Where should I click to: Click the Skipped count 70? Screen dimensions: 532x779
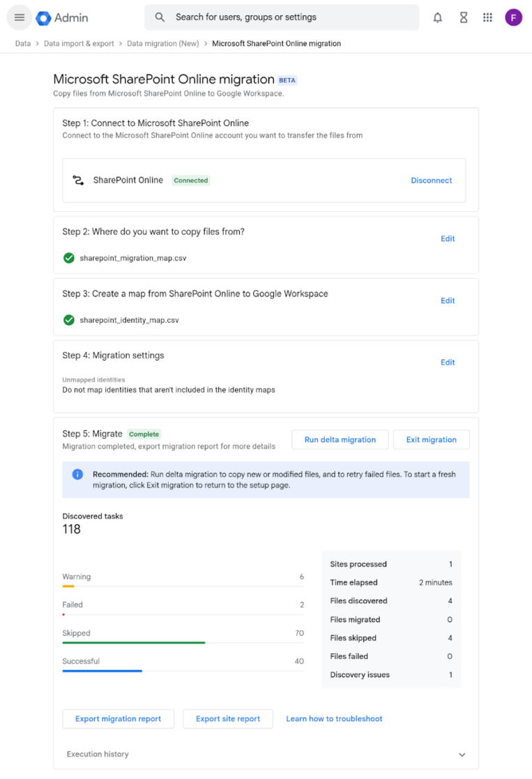pyautogui.click(x=299, y=633)
